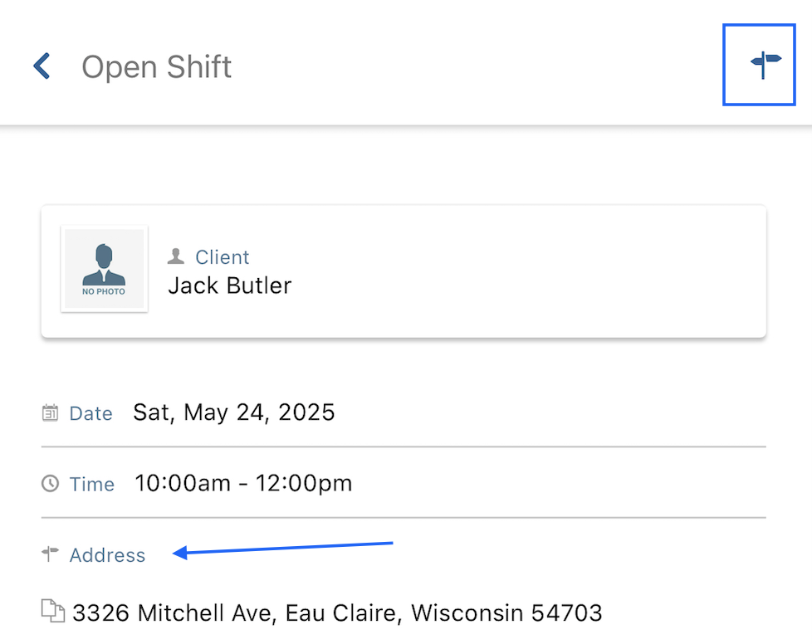Select the Client label in the card
The image size is (812, 644).
point(223,257)
